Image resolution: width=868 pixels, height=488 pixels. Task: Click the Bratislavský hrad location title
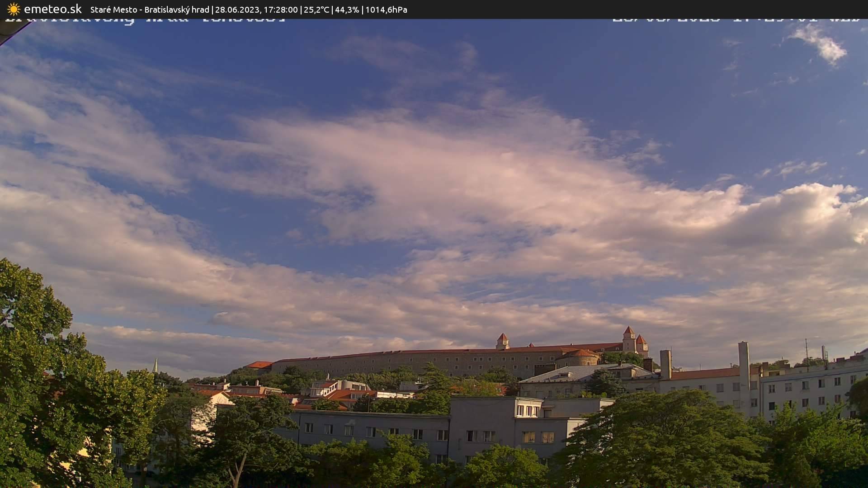(176, 9)
